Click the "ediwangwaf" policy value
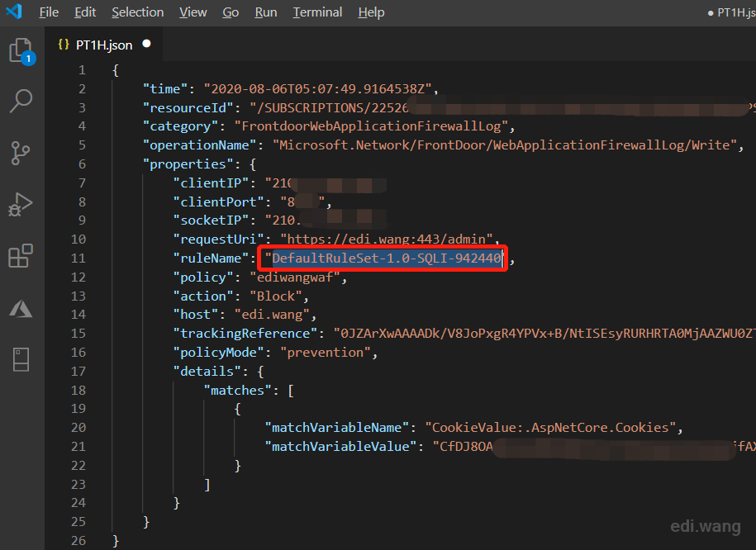This screenshot has width=756, height=550. coord(295,277)
